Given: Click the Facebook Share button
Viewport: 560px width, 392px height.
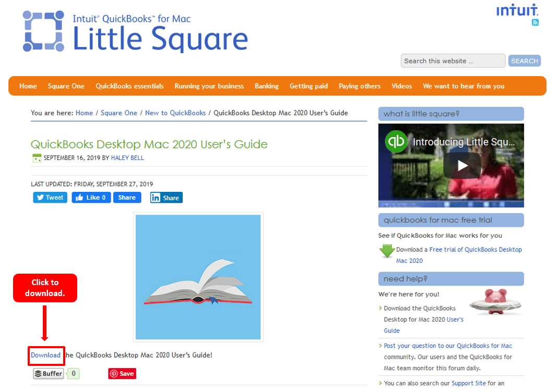Looking at the screenshot, I should click(x=127, y=197).
